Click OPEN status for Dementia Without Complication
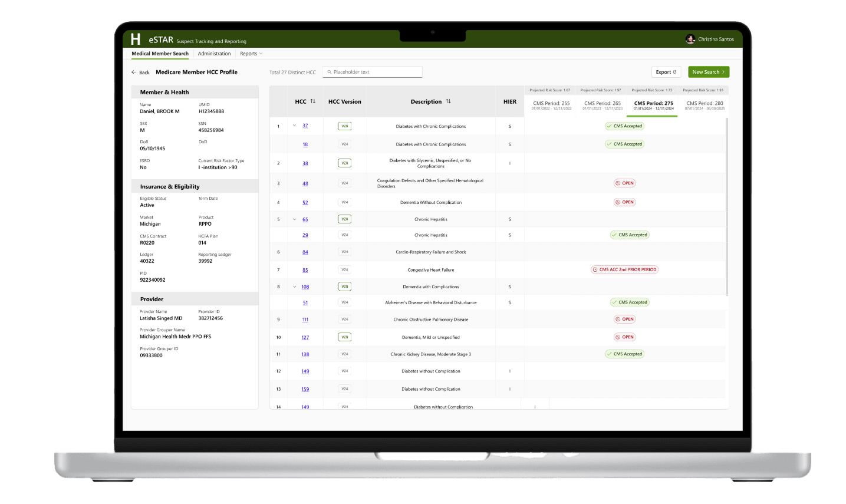The width and height of the screenshot is (846, 504). 625,202
